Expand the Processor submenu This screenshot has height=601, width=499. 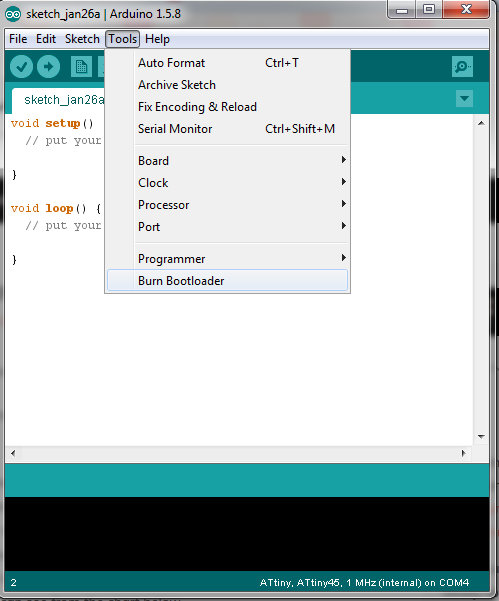tap(227, 205)
